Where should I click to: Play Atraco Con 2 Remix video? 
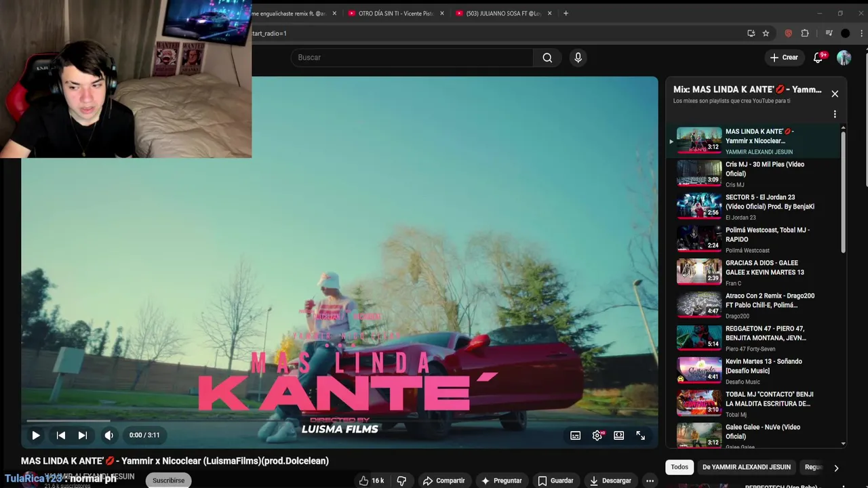(x=752, y=306)
